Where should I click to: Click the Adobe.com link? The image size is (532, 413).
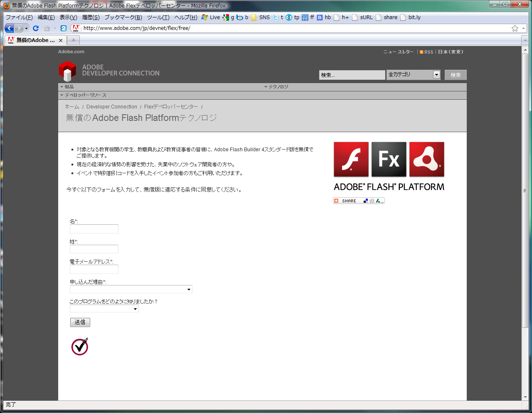[71, 52]
